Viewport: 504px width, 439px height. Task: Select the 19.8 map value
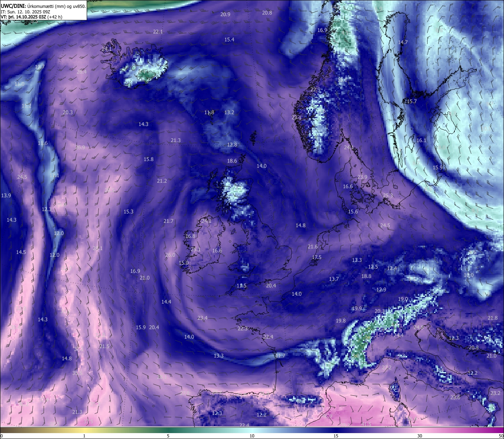tap(341, 320)
